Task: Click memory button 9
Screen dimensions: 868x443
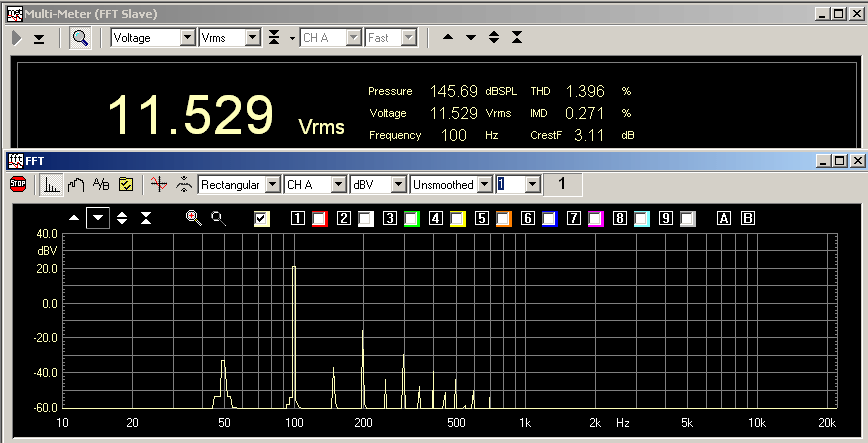Action: click(665, 218)
